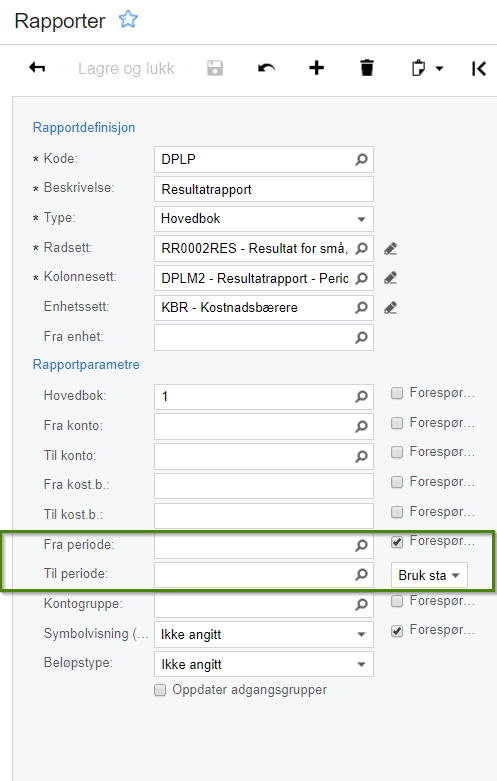
Task: Uncheck Forespør checkbox for Fra periode
Action: click(x=397, y=541)
